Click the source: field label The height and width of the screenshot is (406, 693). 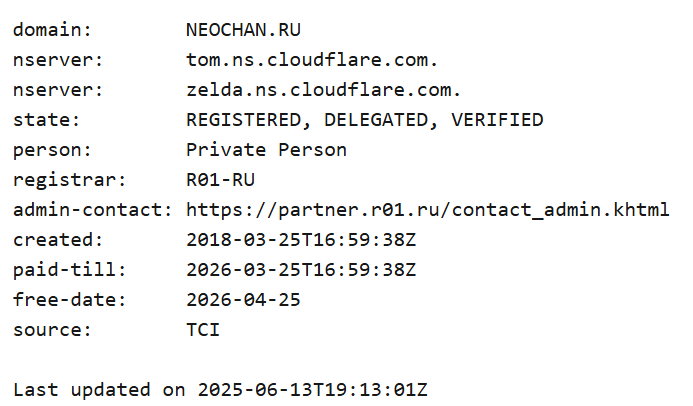[x=52, y=330]
